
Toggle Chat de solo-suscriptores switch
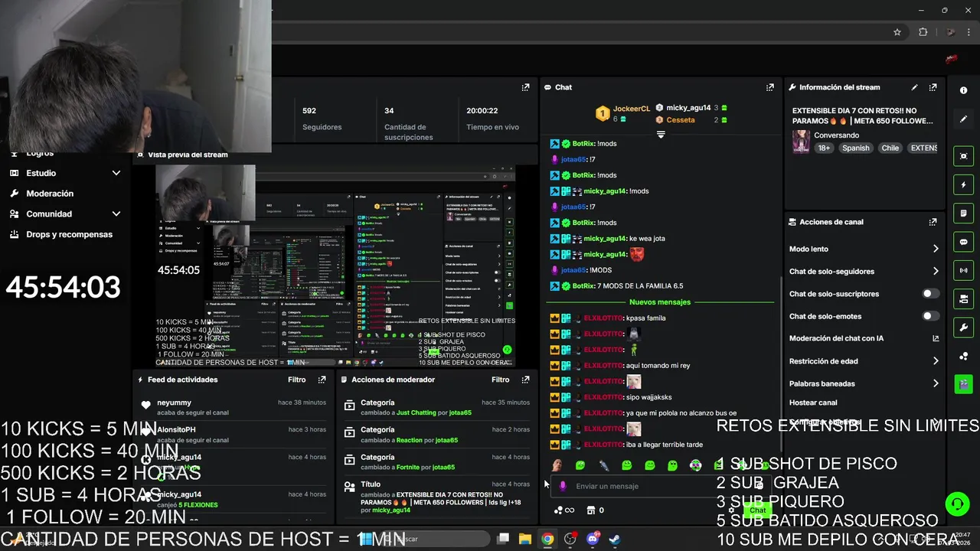(930, 294)
